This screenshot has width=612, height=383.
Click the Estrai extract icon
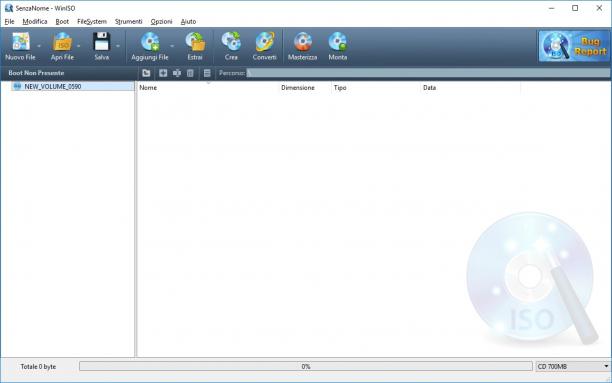(195, 42)
